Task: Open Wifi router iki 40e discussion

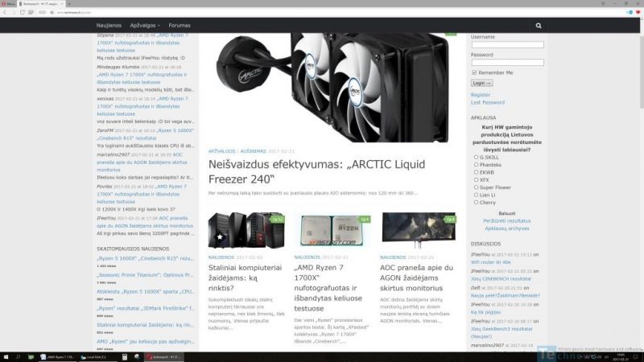Action: [491, 262]
